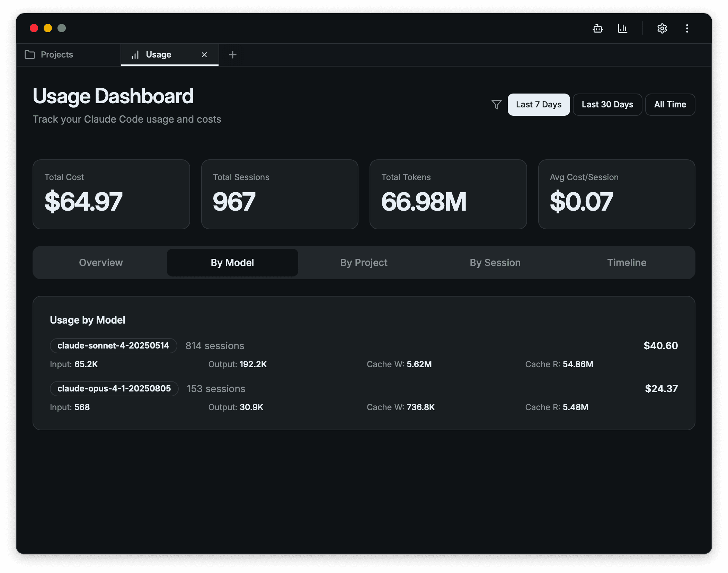Open the By Session tab

495,263
